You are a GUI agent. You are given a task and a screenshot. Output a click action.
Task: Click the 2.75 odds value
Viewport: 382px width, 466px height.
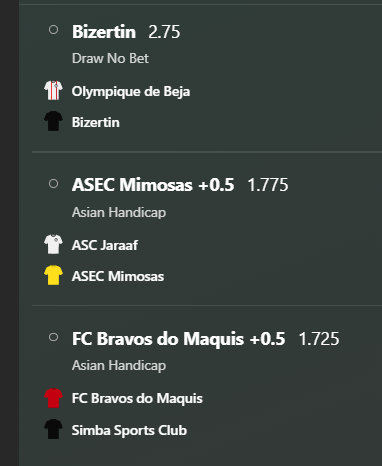click(164, 32)
